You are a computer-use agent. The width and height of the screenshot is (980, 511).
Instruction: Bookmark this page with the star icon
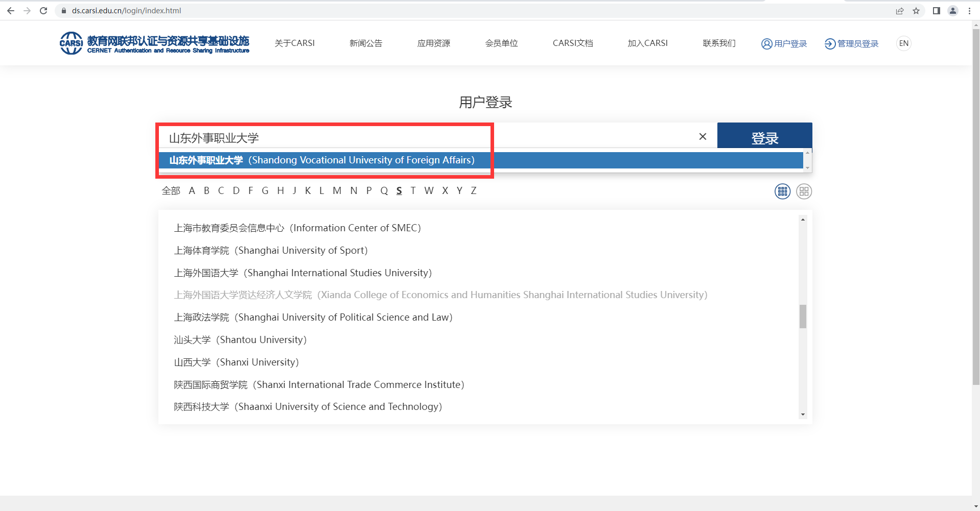click(x=916, y=11)
